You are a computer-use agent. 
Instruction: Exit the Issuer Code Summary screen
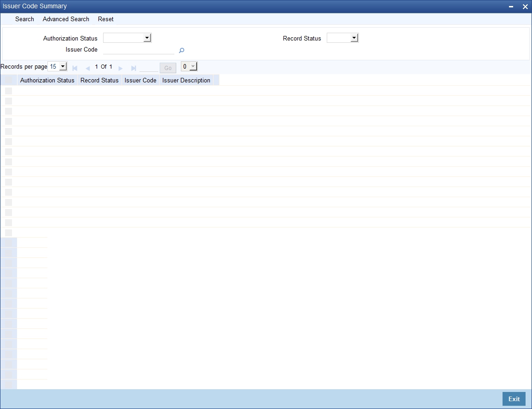[x=514, y=399]
